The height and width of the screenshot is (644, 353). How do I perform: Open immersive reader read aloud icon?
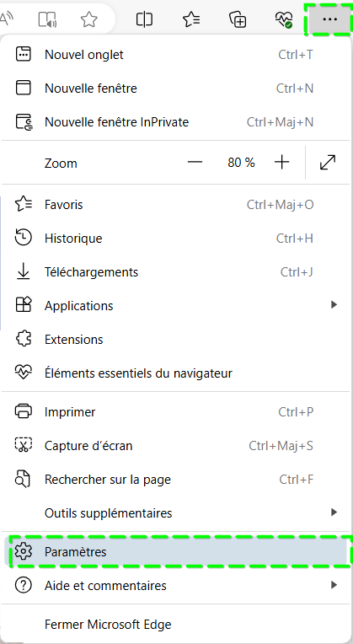coord(47,19)
